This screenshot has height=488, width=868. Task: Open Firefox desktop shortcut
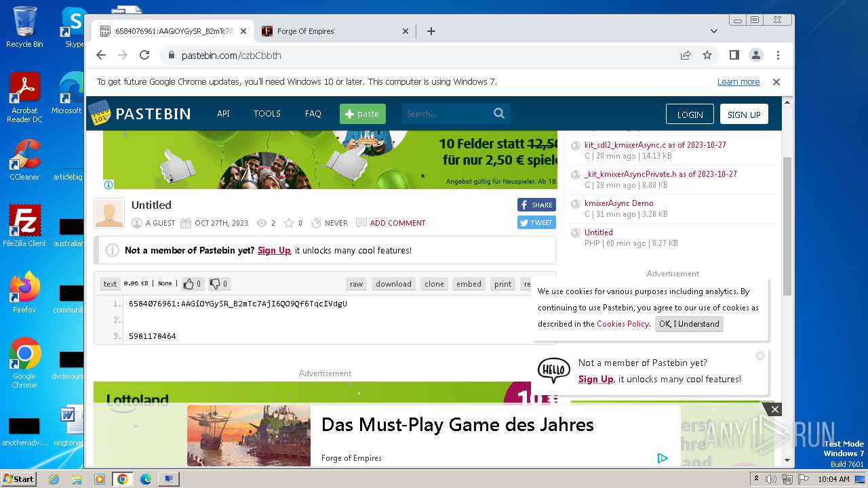[x=24, y=293]
